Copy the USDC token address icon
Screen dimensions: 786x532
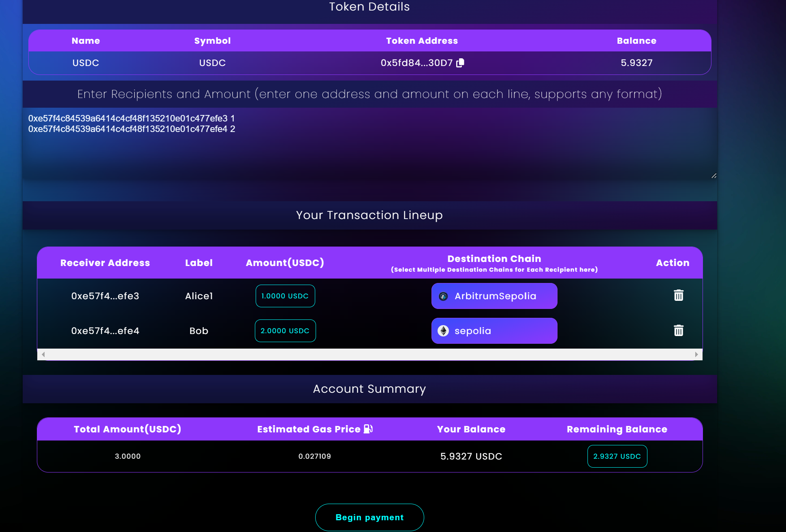point(460,63)
